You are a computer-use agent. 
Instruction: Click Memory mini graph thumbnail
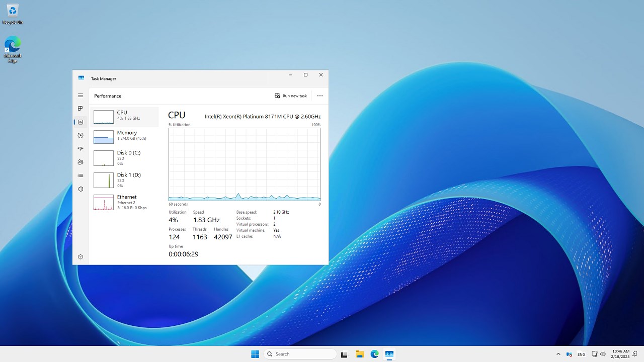(x=104, y=137)
